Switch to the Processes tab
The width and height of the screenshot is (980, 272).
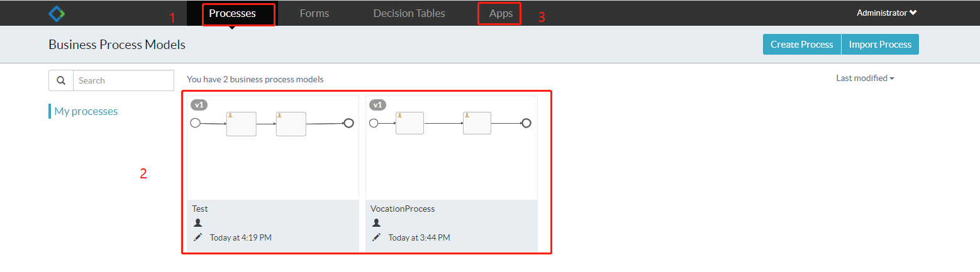pyautogui.click(x=233, y=13)
